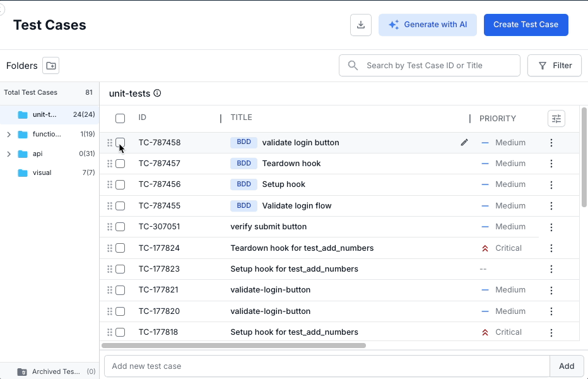This screenshot has height=379, width=588.
Task: Edit validate login button title using the pencil icon
Action: click(x=464, y=143)
